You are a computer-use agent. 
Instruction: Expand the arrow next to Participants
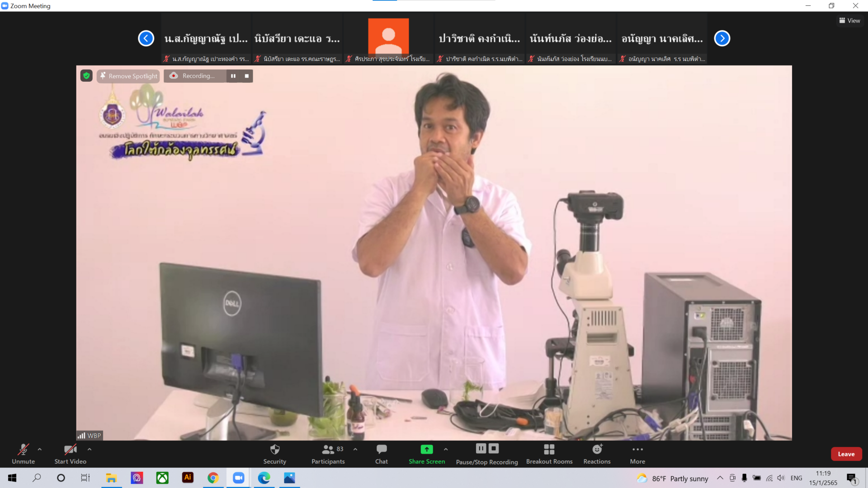pos(355,449)
